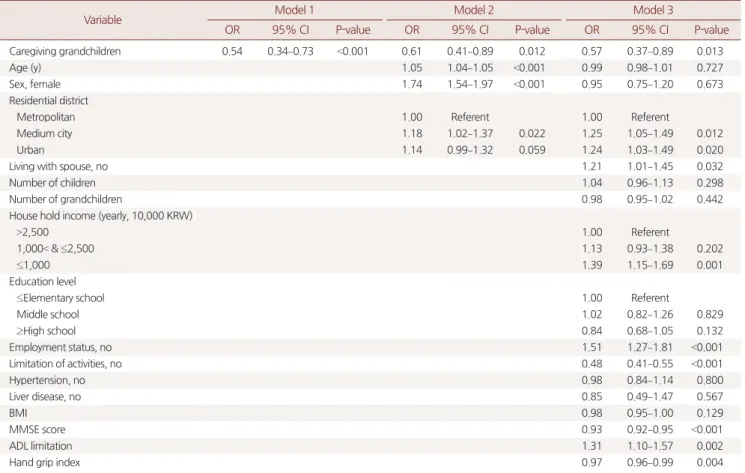Click the "≤Elementary school" row label

(60, 298)
